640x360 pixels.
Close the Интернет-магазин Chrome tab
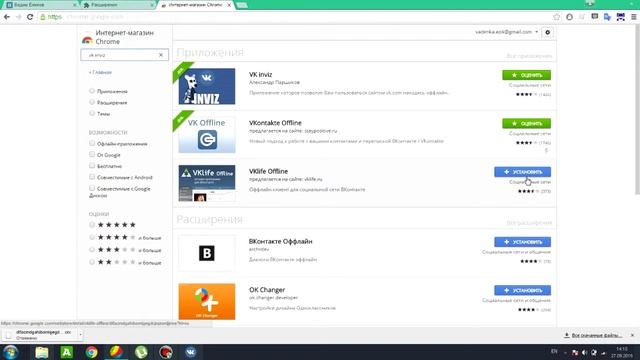pyautogui.click(x=229, y=5)
